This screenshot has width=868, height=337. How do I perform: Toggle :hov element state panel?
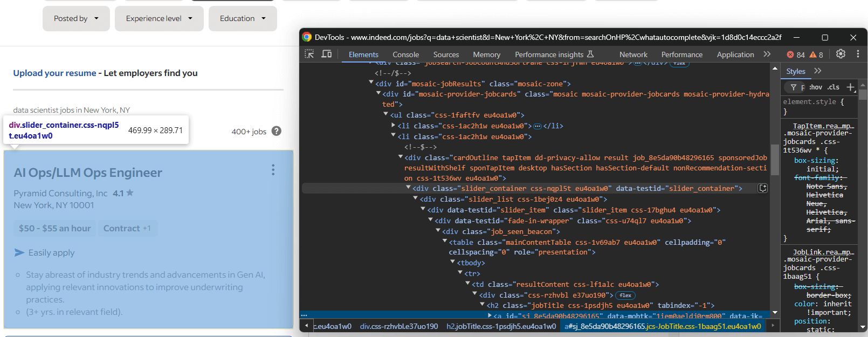click(x=815, y=87)
